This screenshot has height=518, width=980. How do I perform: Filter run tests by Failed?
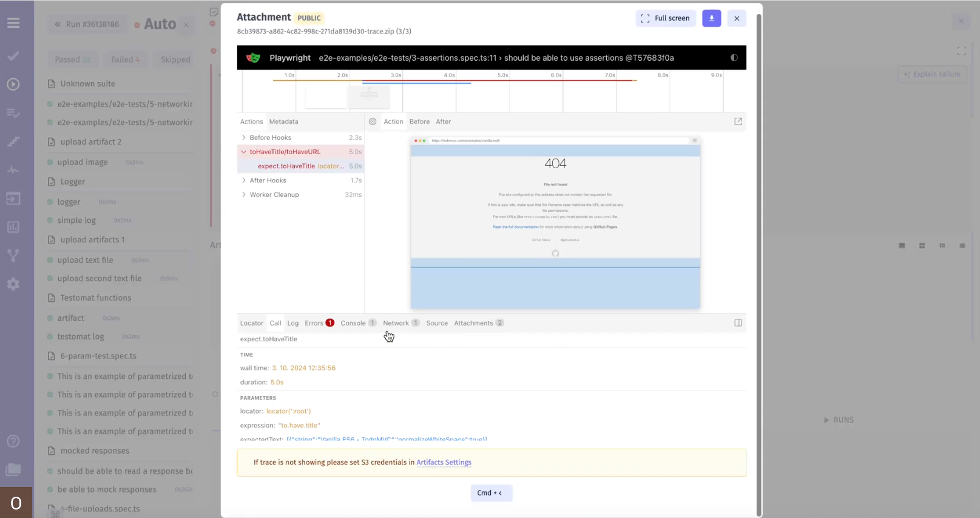pos(125,60)
